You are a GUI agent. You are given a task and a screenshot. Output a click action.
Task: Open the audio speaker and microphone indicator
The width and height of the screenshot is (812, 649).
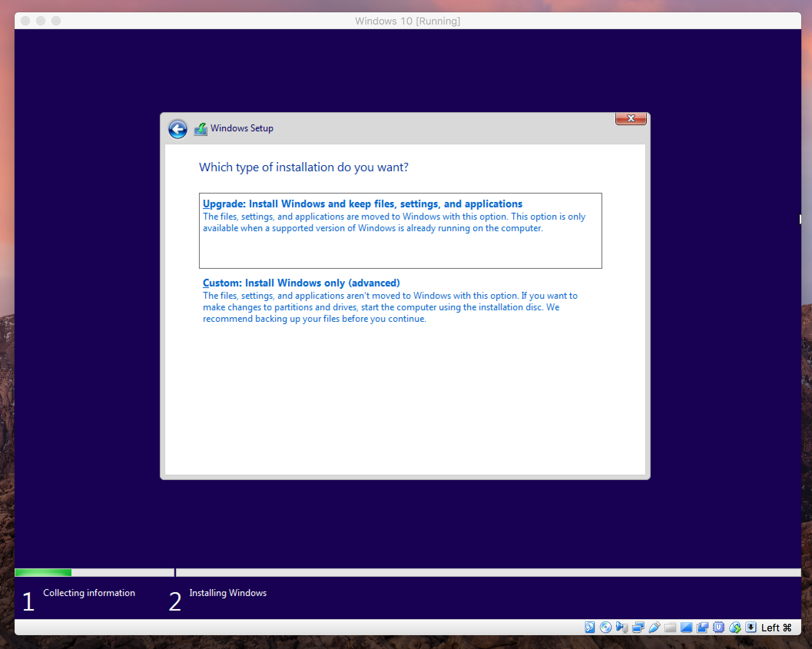point(622,627)
